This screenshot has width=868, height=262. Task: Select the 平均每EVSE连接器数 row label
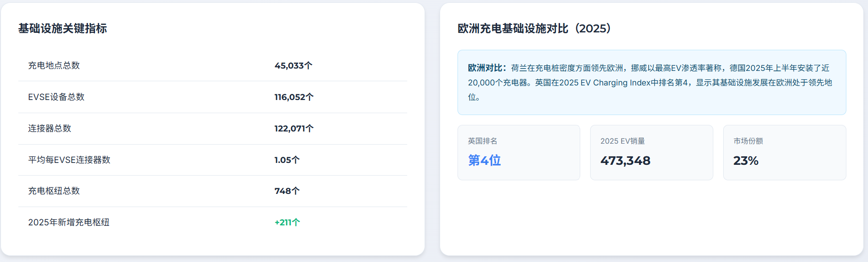pos(69,160)
